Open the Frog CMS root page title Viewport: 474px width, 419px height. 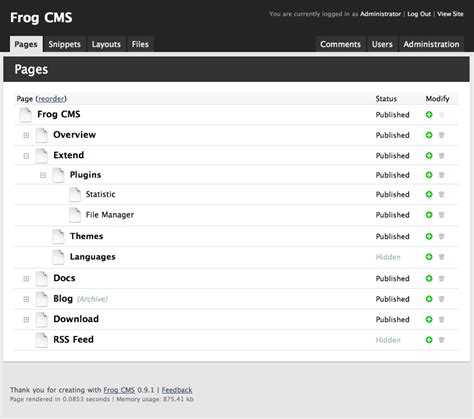(x=59, y=114)
